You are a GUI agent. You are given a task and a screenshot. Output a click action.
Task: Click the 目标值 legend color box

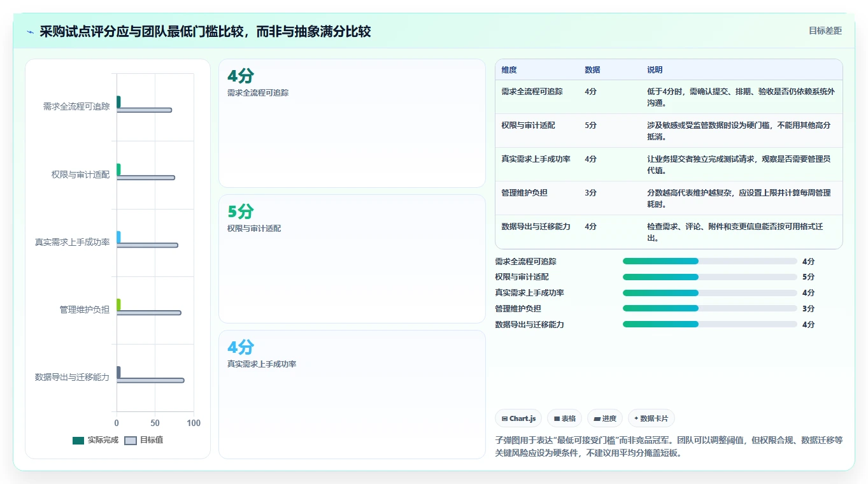[131, 441]
